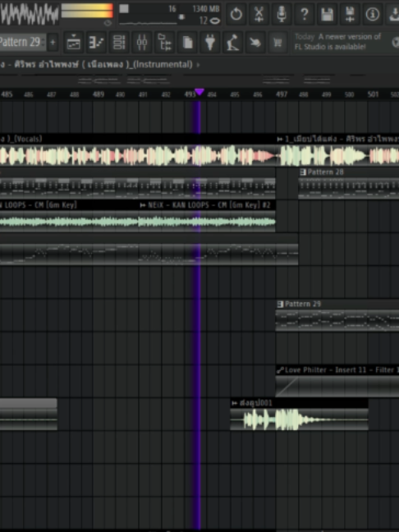This screenshot has height=532, width=399.
Task: Click the oscilloscope waveform display
Action: tap(30, 14)
